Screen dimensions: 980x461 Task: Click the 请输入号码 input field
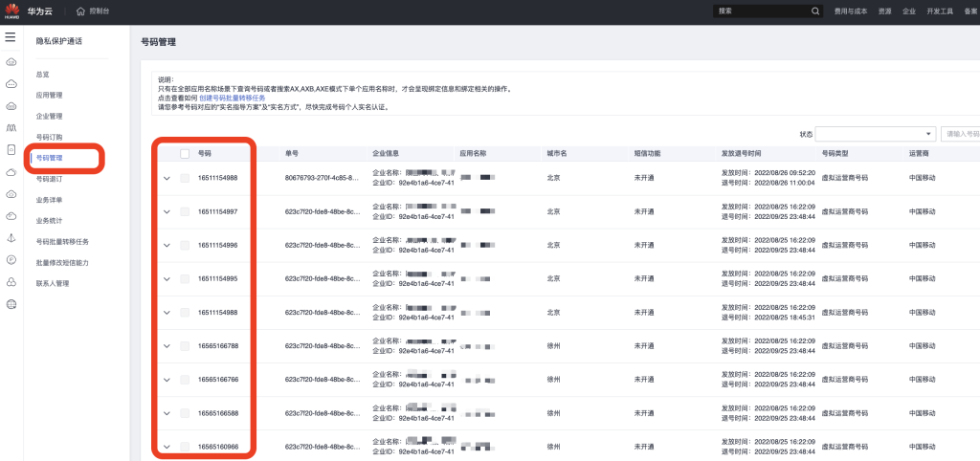coord(960,134)
